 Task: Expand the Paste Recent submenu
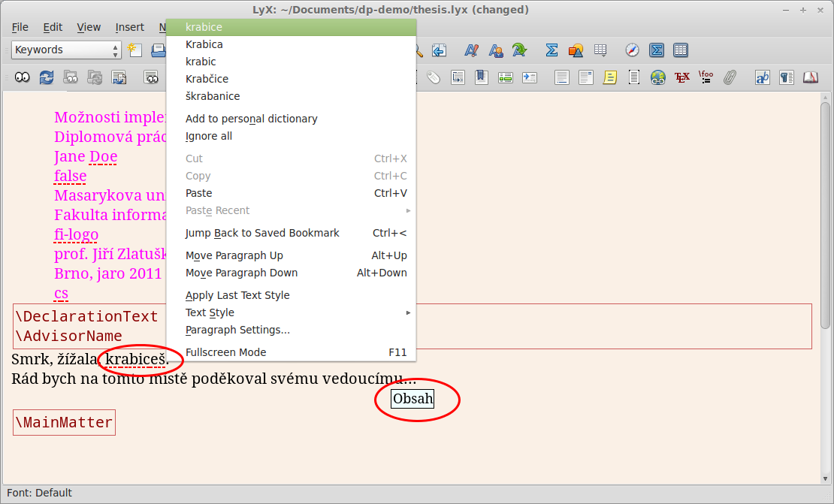click(x=291, y=210)
